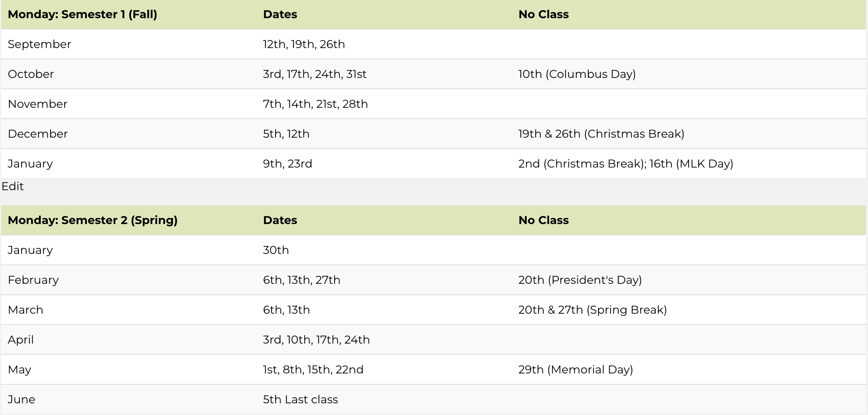Screen dimensions: 868x415
Task: Click the Edit link between the tables
Action: tap(13, 186)
